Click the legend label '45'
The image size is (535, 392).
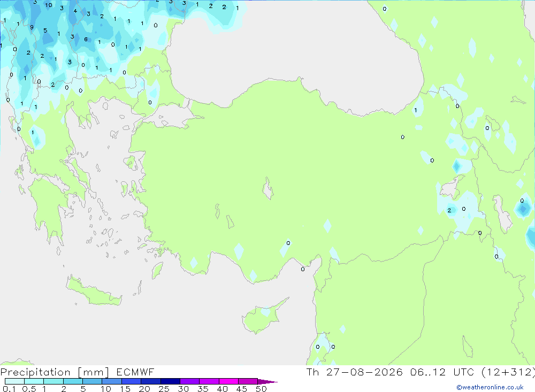242,389
